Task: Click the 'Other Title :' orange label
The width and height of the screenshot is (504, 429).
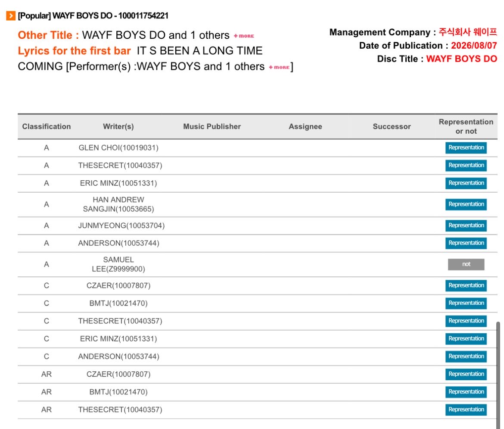Action: (48, 35)
